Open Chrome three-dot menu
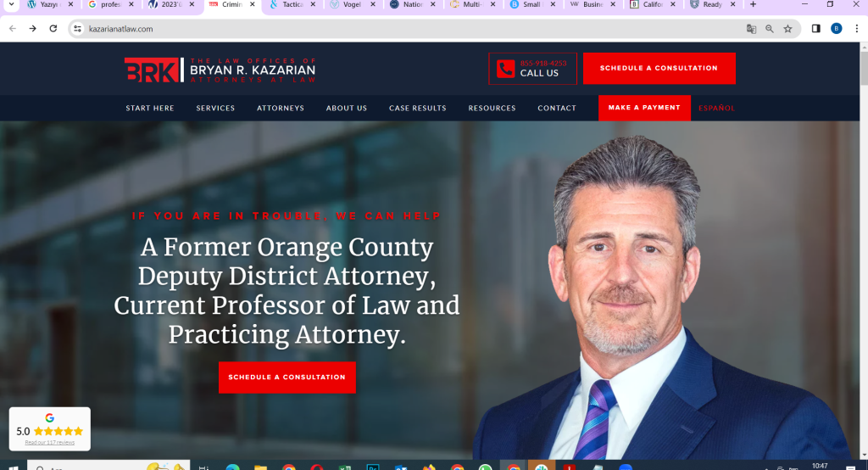The width and height of the screenshot is (868, 470). tap(856, 29)
